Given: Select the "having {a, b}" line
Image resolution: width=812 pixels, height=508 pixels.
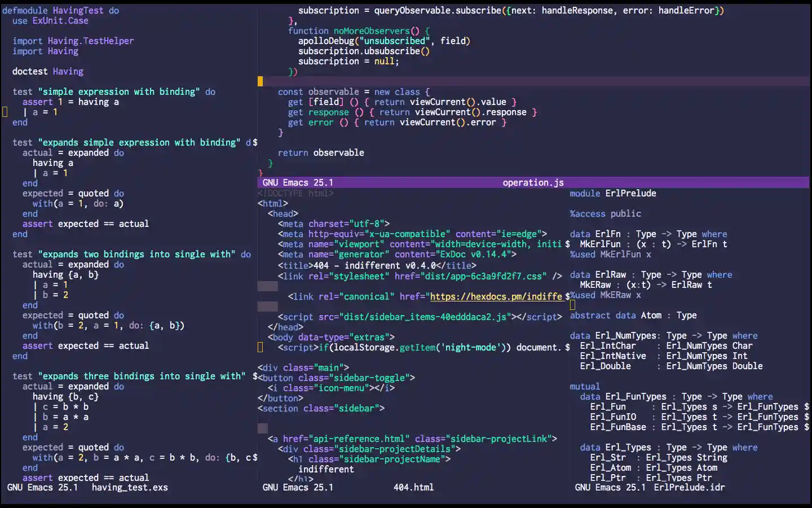Looking at the screenshot, I should click(65, 274).
